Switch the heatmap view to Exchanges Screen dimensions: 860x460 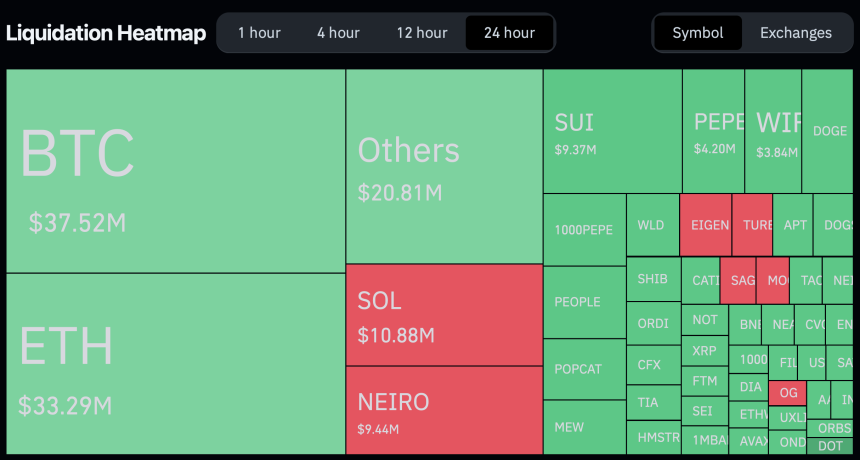pyautogui.click(x=795, y=33)
